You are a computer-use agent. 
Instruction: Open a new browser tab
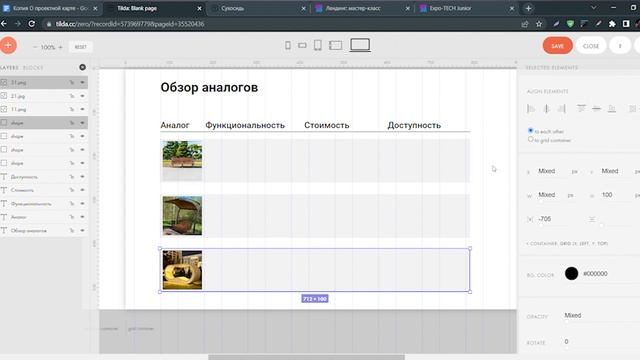point(528,8)
